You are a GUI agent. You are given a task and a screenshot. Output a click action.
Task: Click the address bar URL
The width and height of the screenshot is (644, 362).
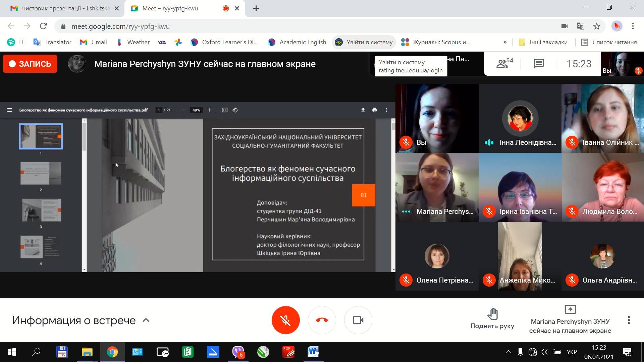pos(120,26)
